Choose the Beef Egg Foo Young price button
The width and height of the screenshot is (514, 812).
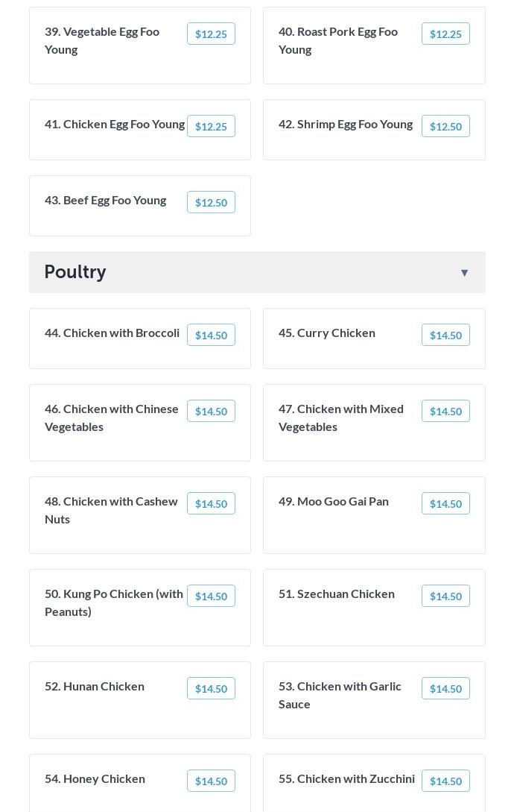click(x=211, y=202)
